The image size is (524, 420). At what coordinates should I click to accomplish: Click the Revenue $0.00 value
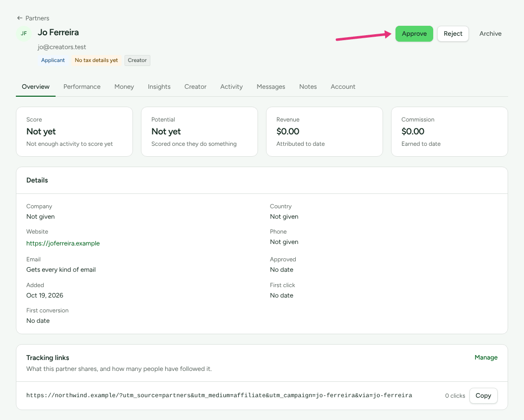[288, 131]
